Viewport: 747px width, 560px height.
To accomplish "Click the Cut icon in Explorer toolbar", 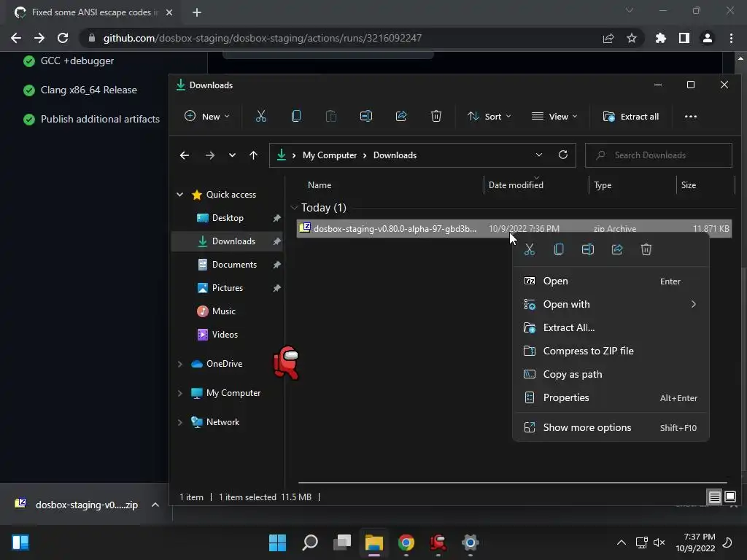I will pos(261,116).
